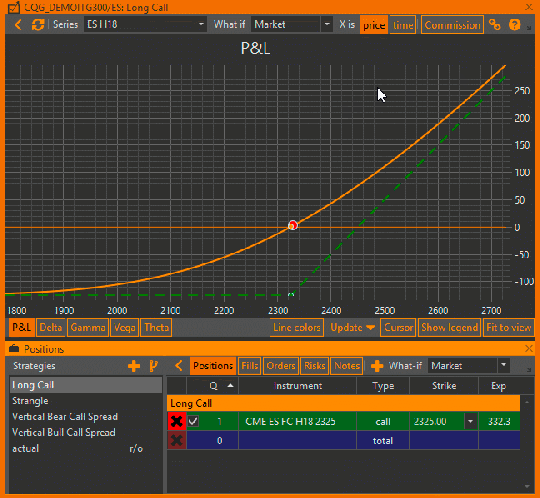Open the Risks tab
The height and width of the screenshot is (498, 540).
point(314,365)
